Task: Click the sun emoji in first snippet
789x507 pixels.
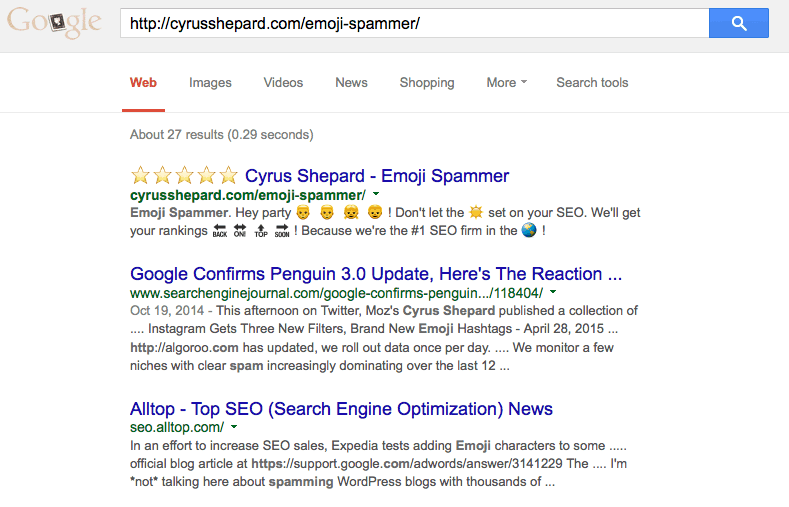Action: [476, 212]
